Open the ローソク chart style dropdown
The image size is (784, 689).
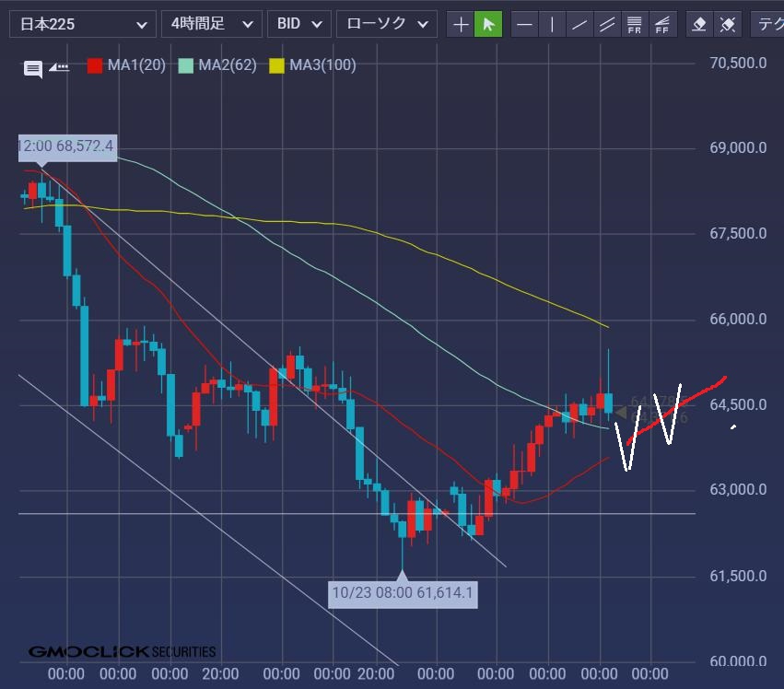(x=387, y=24)
